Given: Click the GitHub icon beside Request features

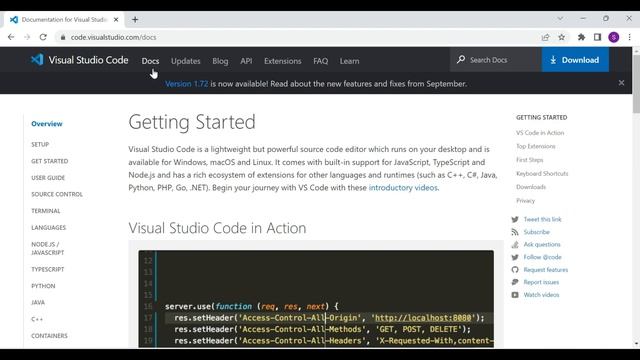Looking at the screenshot, I should coord(515,270).
